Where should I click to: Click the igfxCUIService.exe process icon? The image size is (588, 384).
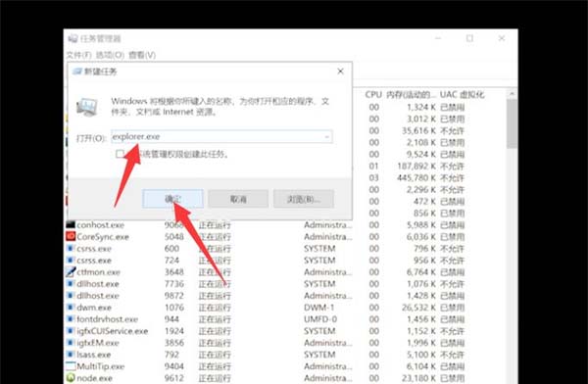[71, 331]
